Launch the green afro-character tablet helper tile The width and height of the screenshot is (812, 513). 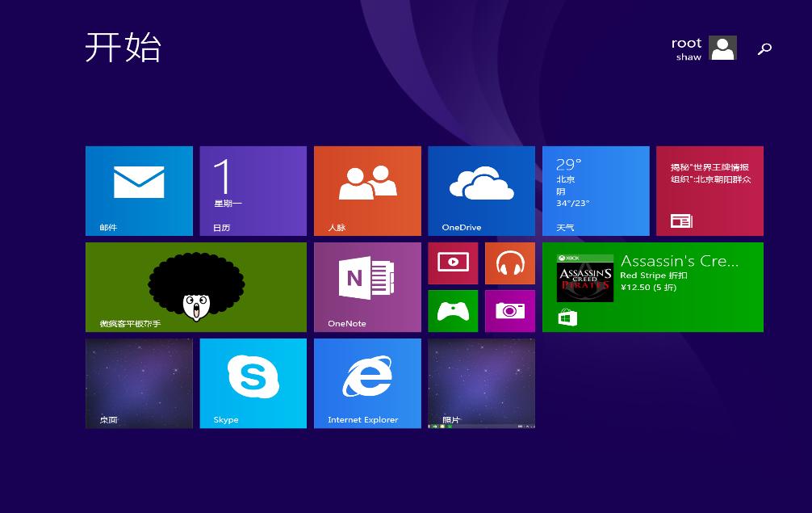click(x=196, y=287)
